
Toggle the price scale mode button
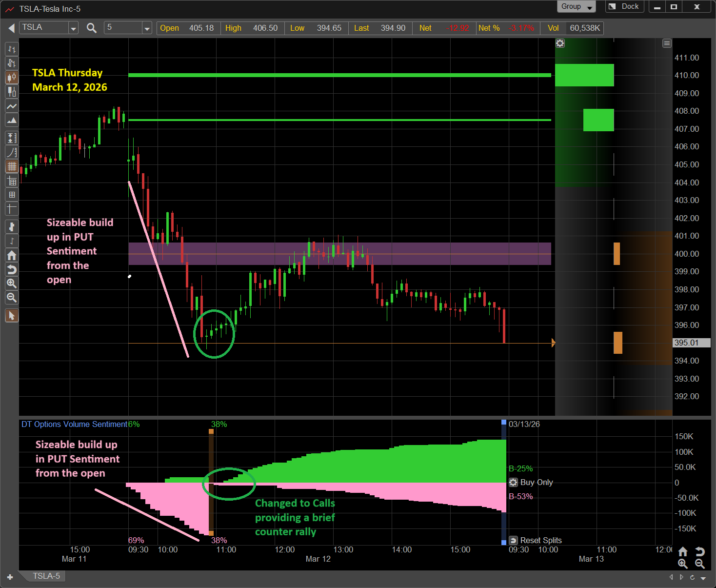[12, 138]
